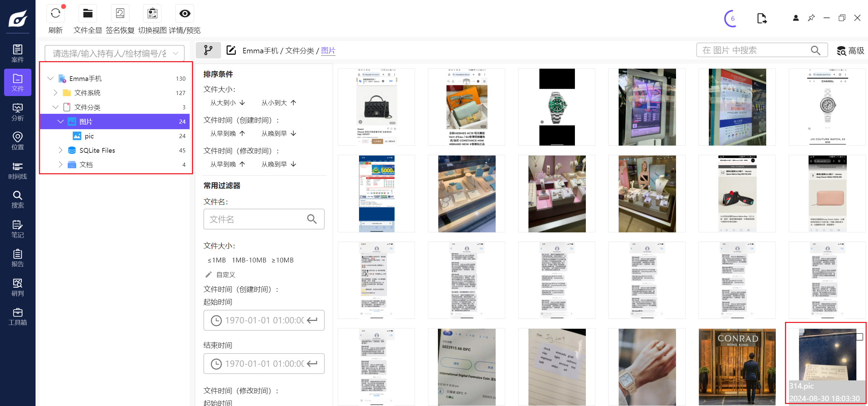Go to the 位置 location sidebar panel
868x406 pixels.
tap(17, 141)
